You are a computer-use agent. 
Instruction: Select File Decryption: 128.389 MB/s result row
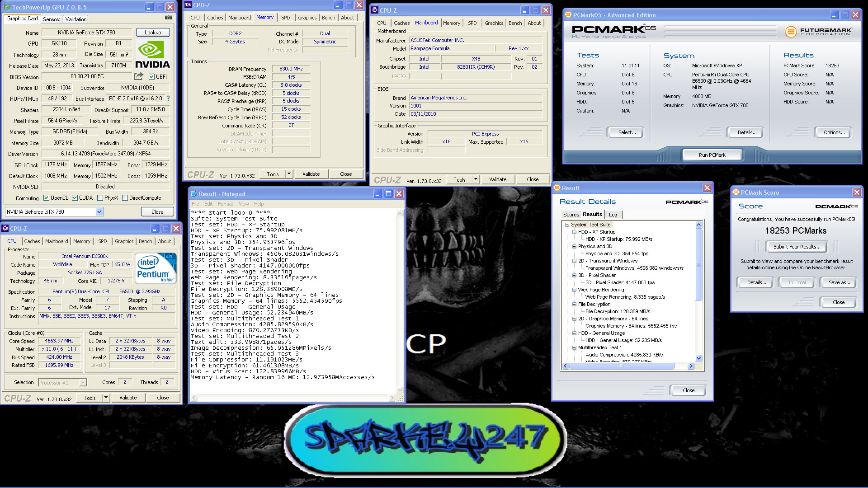tap(618, 311)
